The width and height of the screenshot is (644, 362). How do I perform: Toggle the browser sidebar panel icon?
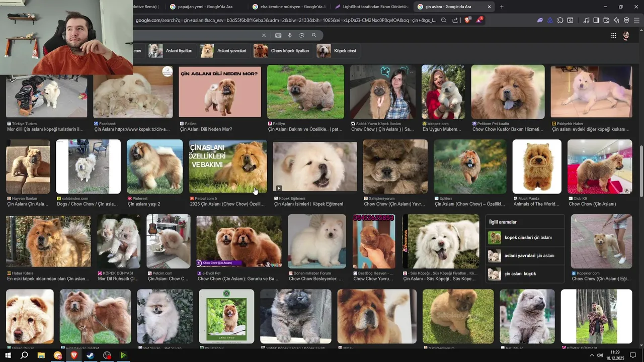[596, 20]
